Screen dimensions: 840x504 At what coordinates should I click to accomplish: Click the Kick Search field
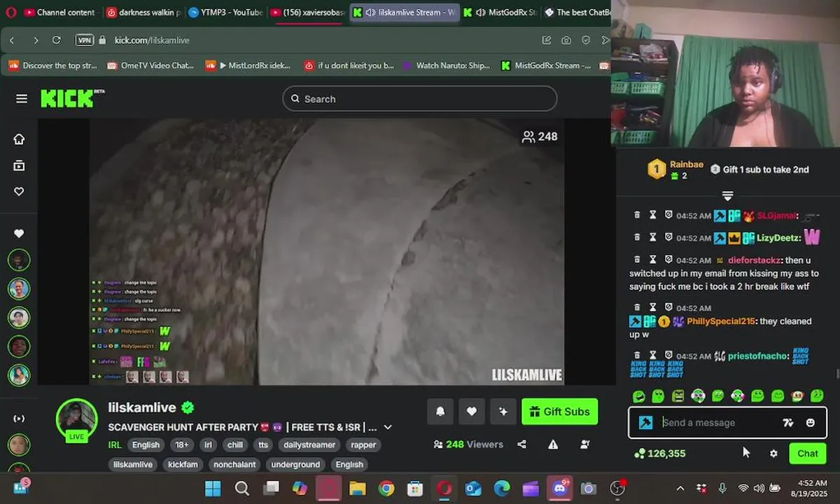pos(420,99)
